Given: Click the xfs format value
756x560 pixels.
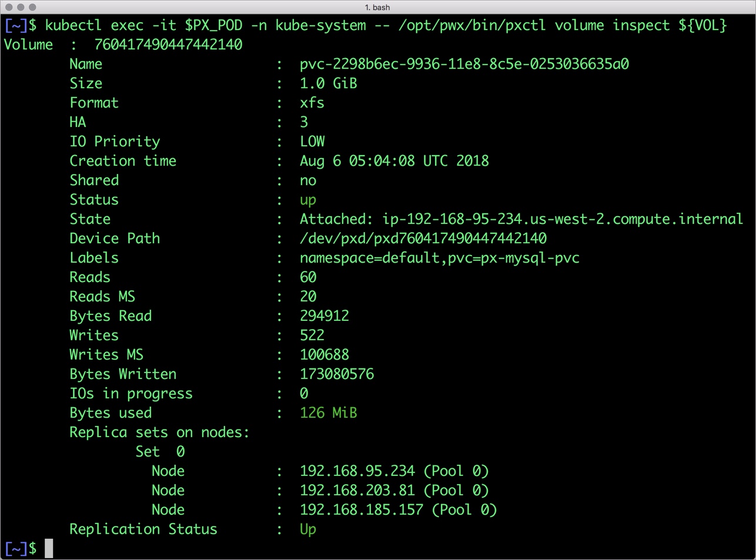Looking at the screenshot, I should coord(312,103).
